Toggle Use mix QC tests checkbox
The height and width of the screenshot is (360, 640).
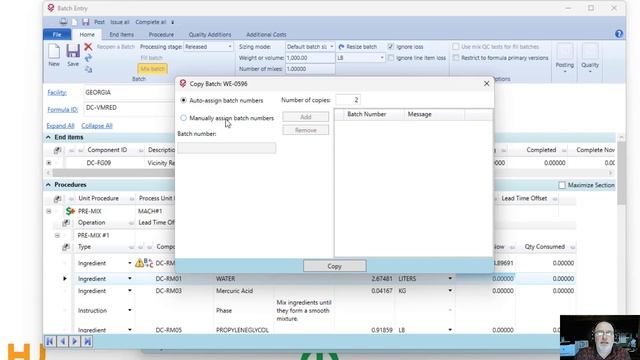(456, 47)
